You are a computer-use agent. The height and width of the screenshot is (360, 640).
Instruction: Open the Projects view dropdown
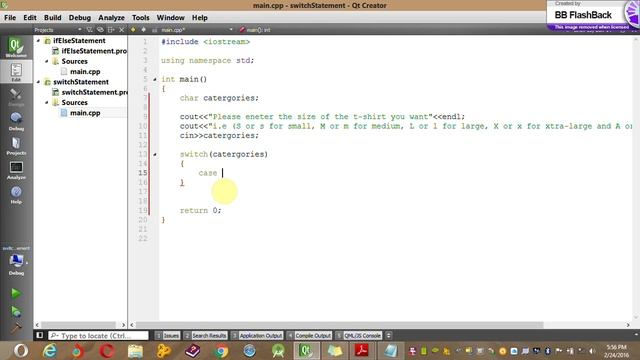(x=58, y=30)
